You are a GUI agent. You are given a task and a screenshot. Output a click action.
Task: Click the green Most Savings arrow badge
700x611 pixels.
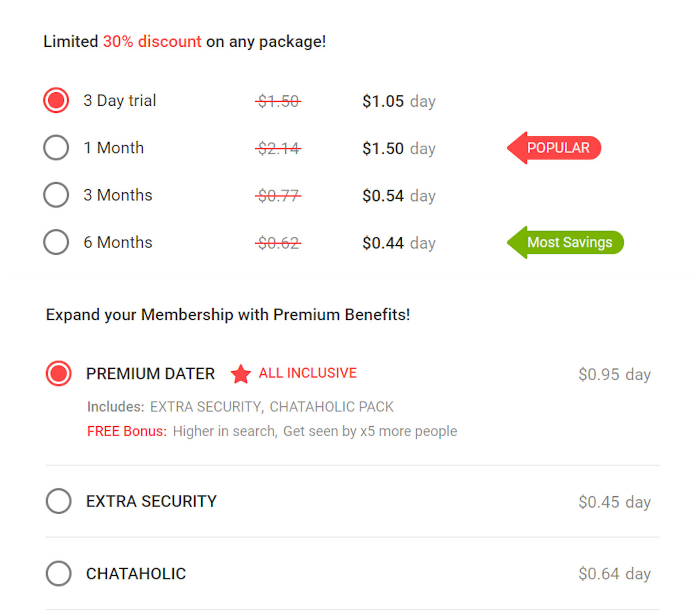pyautogui.click(x=566, y=242)
